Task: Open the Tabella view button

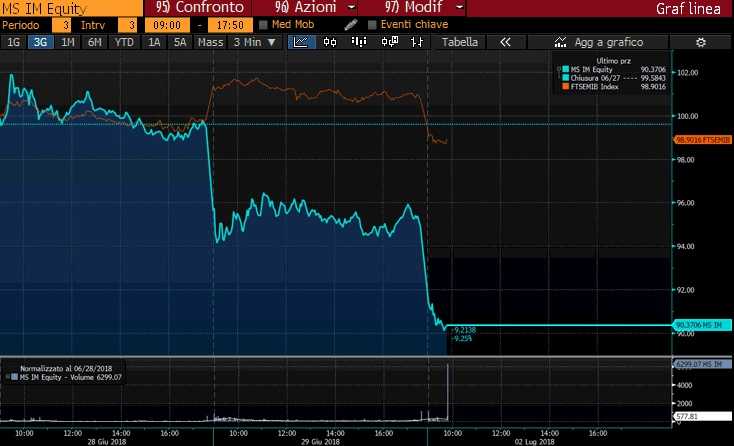Action: [x=460, y=42]
